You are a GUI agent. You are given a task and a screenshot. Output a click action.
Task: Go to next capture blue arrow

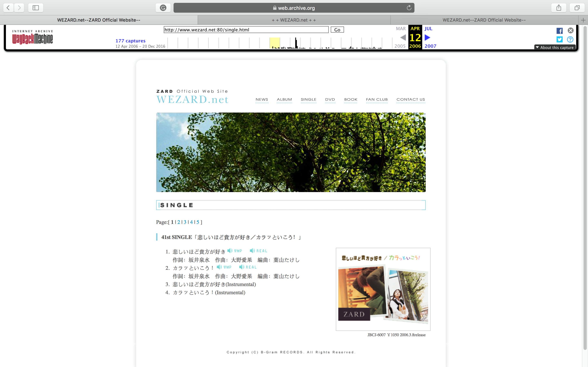click(x=427, y=38)
